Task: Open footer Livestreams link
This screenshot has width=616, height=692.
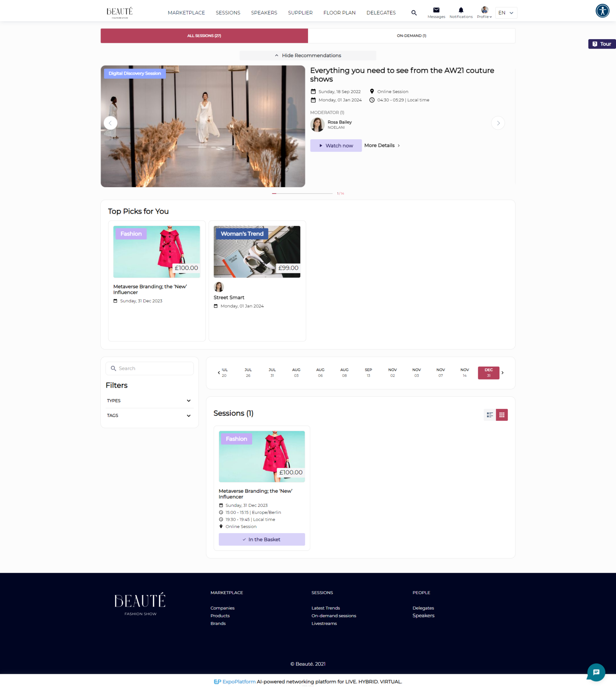Action: [x=324, y=624]
